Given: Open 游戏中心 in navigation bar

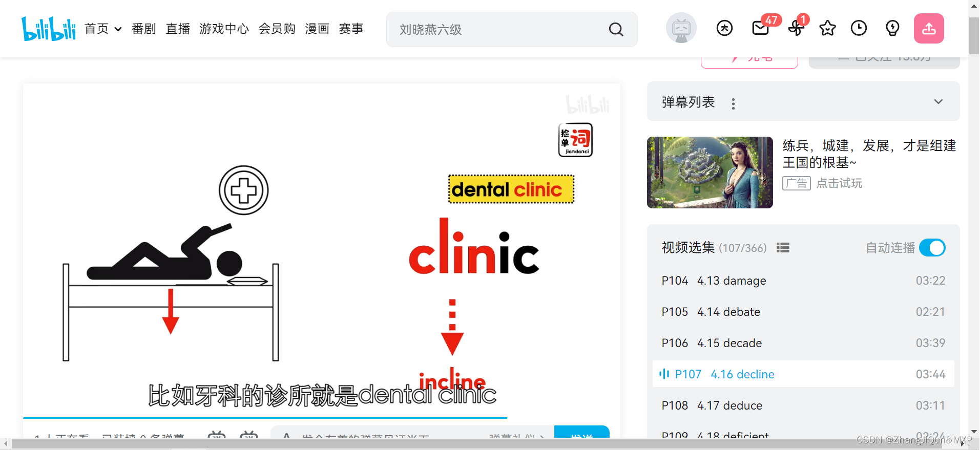Looking at the screenshot, I should pos(224,29).
